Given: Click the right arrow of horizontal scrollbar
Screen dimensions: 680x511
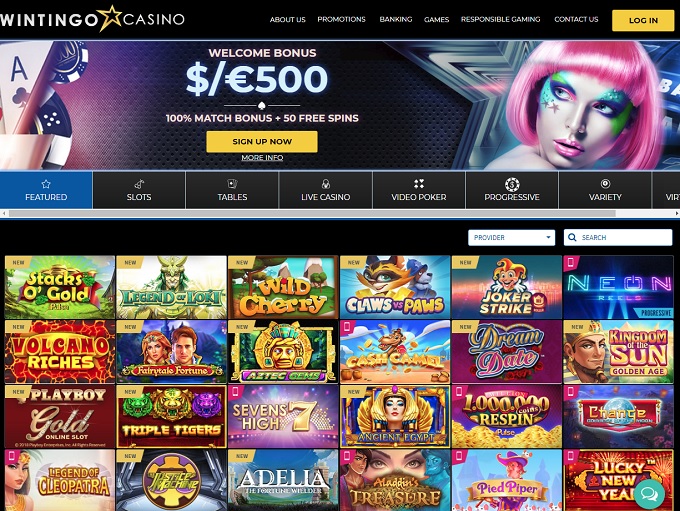Looking at the screenshot, I should (677, 213).
